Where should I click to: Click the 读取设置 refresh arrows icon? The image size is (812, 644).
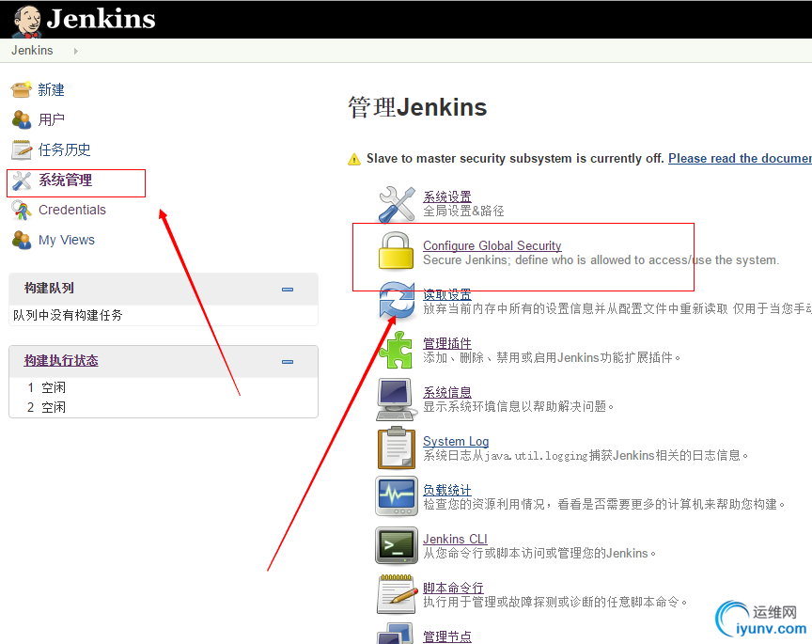click(x=397, y=301)
